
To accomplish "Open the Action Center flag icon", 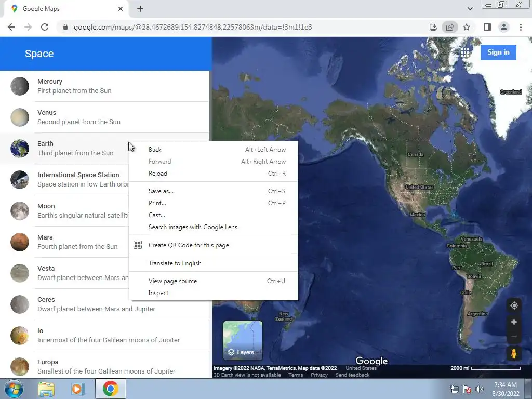I will (467, 389).
